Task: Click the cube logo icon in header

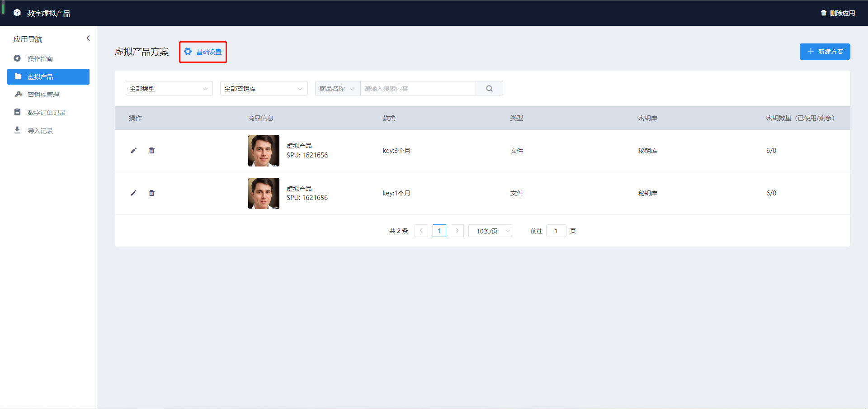Action: 17,13
